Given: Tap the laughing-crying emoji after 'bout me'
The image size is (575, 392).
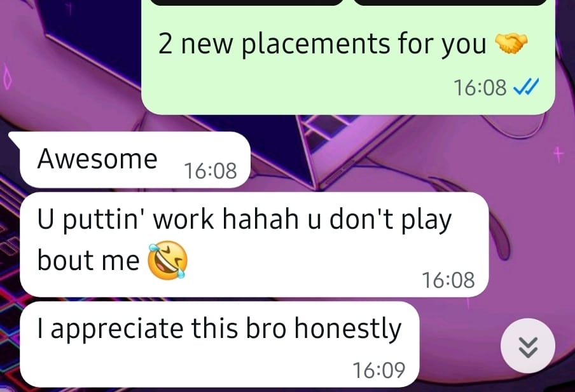Looking at the screenshot, I should 167,260.
